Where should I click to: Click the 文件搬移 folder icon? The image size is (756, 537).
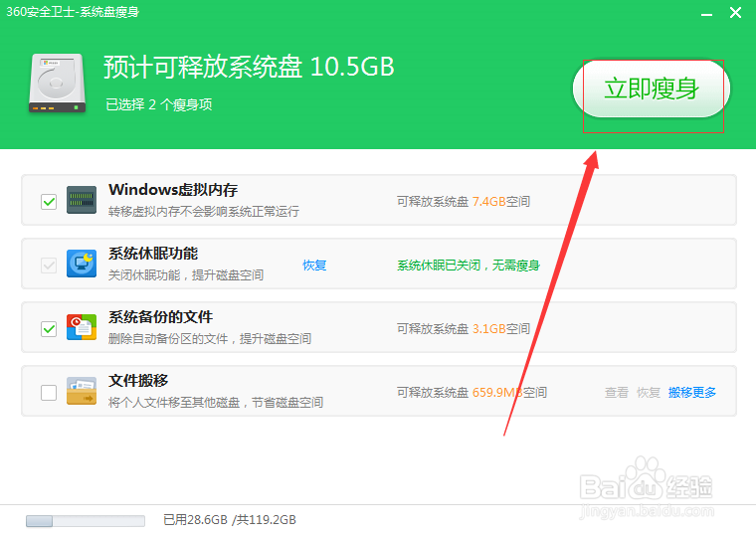point(82,391)
